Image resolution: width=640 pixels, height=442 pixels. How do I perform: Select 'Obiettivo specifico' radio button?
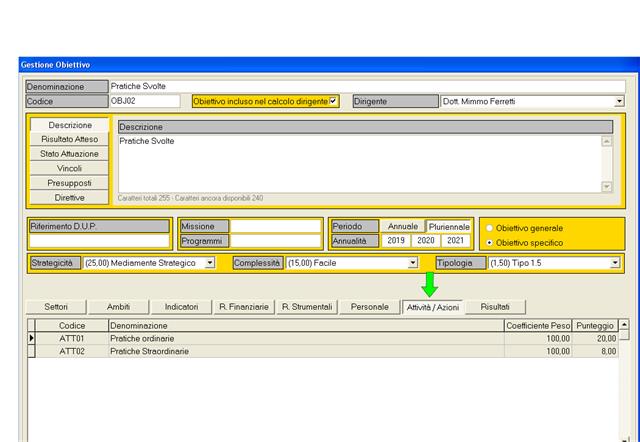point(489,243)
